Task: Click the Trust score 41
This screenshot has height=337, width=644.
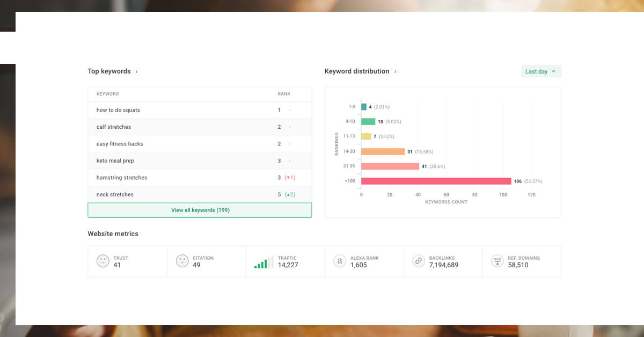Action: (x=117, y=265)
